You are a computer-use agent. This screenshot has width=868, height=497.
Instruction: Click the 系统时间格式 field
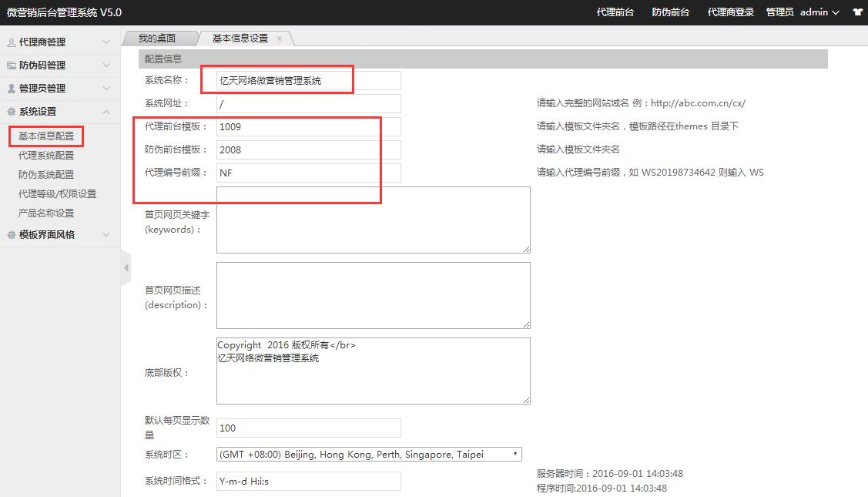coord(308,481)
